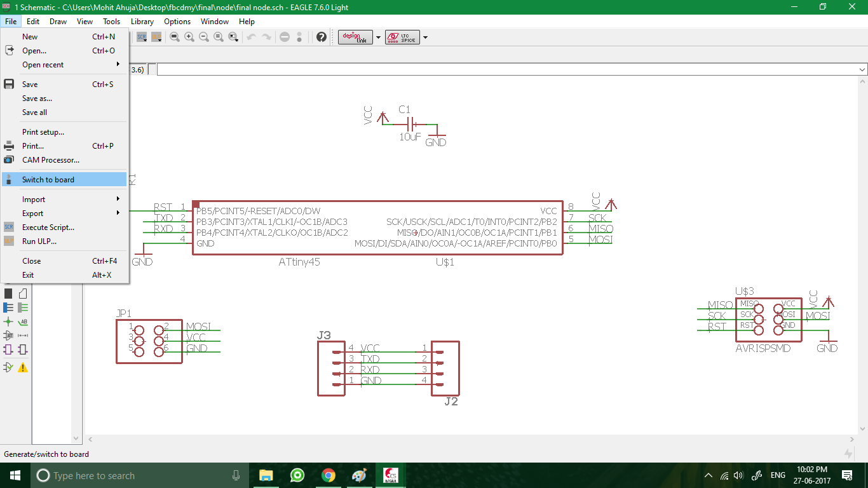Choose Save as... from the File menu
868x488 pixels.
click(65, 98)
